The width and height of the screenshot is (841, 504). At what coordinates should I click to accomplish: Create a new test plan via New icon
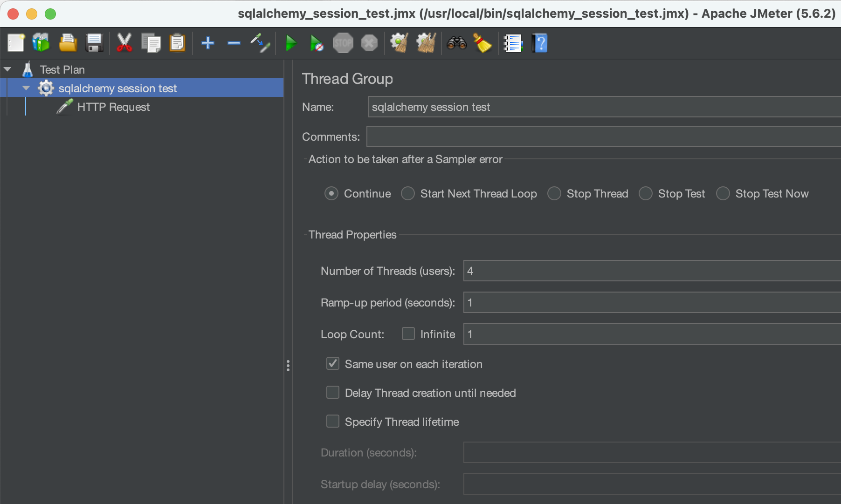point(16,43)
